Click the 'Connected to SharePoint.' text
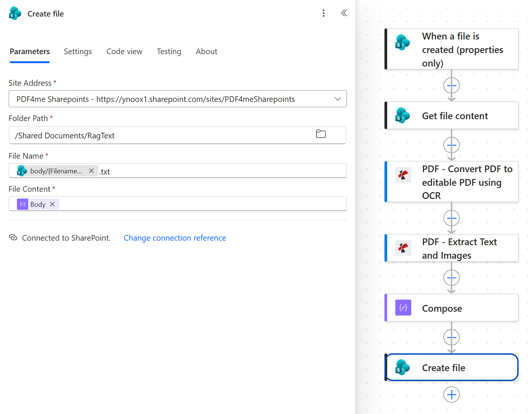Image resolution: width=532 pixels, height=414 pixels. [66, 238]
